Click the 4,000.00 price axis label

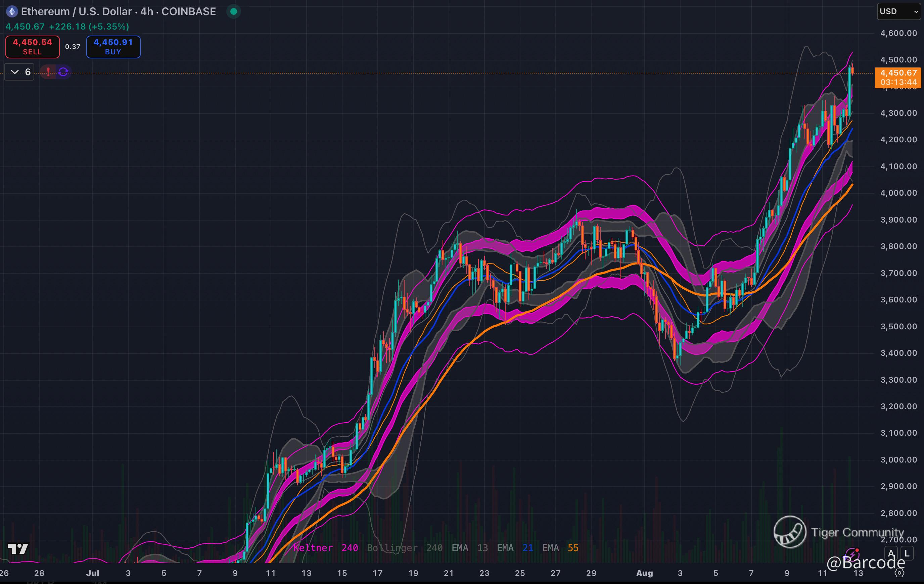[898, 193]
